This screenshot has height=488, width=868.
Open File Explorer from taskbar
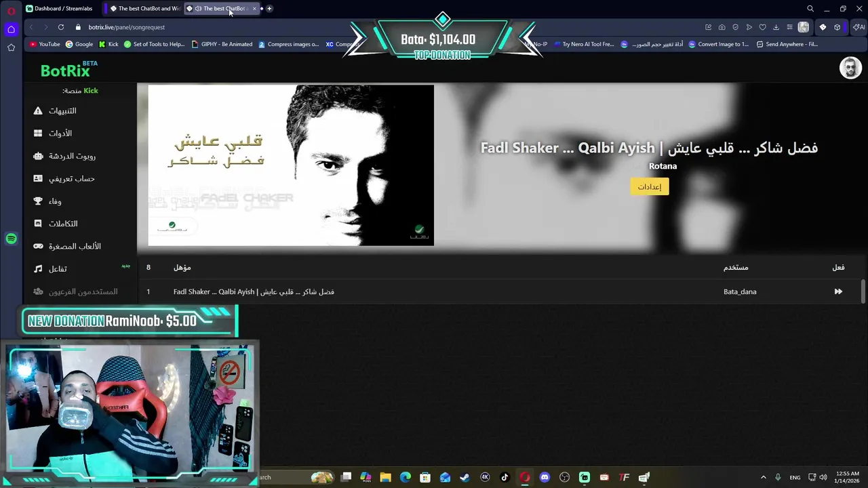click(385, 477)
